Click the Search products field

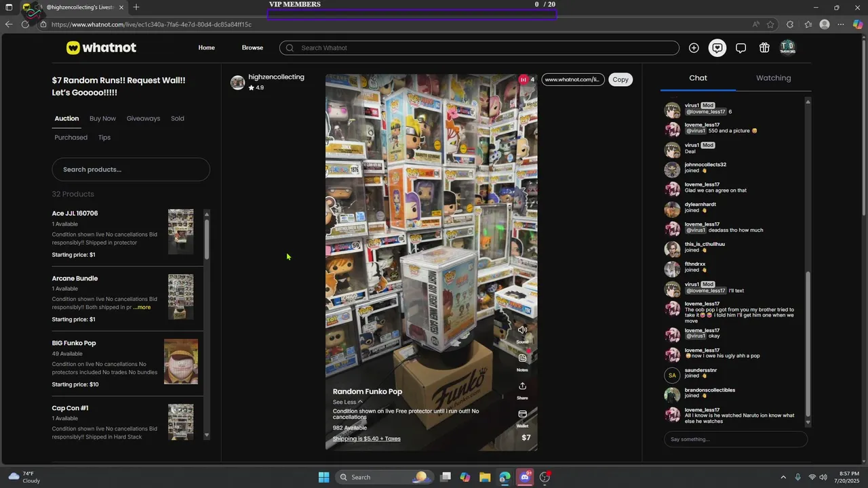131,169
